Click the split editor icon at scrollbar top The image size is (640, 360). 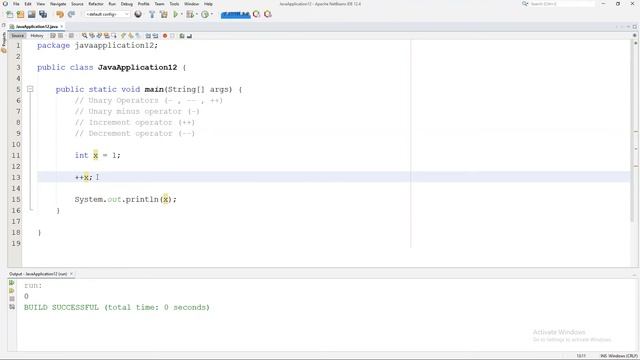tap(635, 36)
